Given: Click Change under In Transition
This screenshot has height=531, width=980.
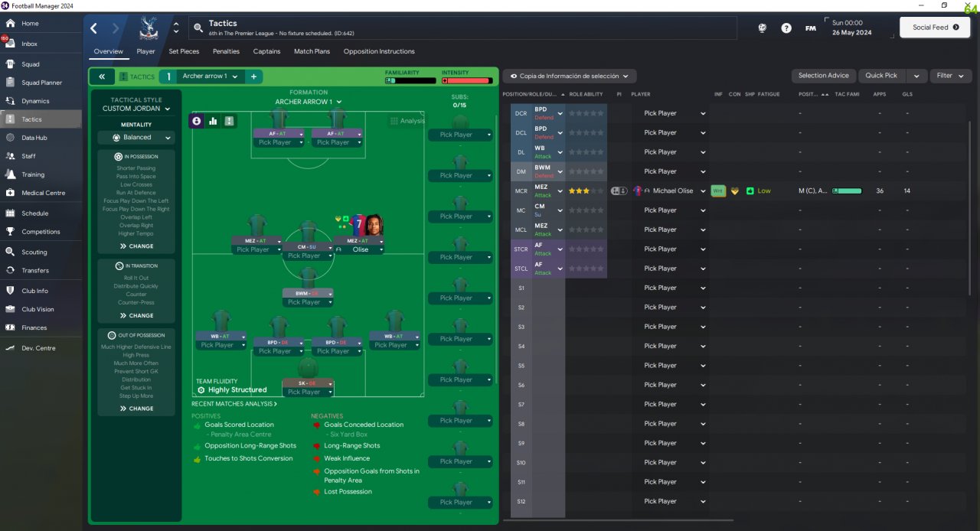Looking at the screenshot, I should click(x=136, y=315).
